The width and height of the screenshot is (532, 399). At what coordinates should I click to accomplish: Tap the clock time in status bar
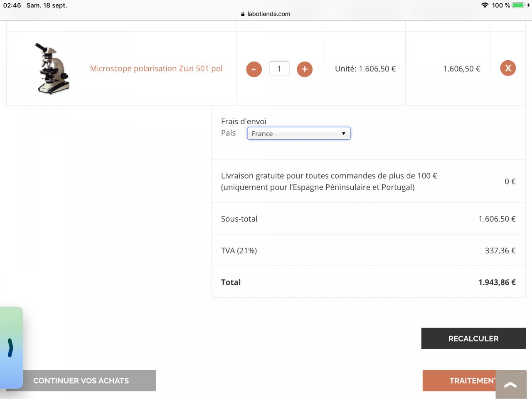click(x=12, y=5)
